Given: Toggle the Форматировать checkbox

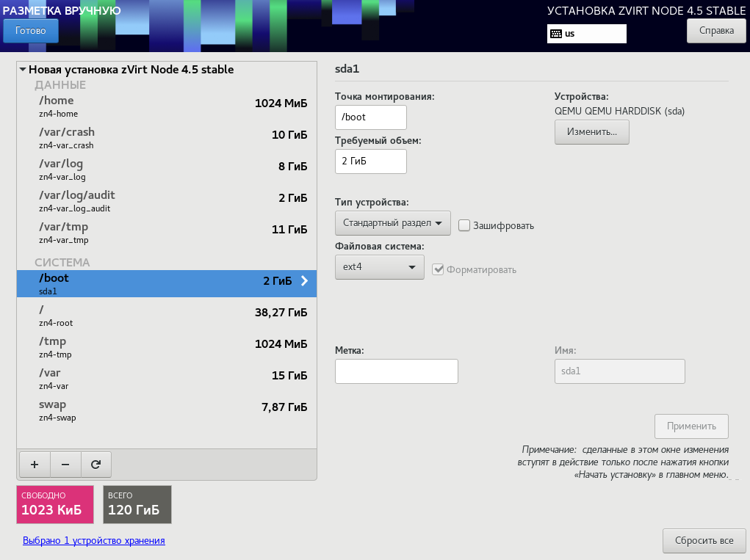Looking at the screenshot, I should (x=438, y=269).
